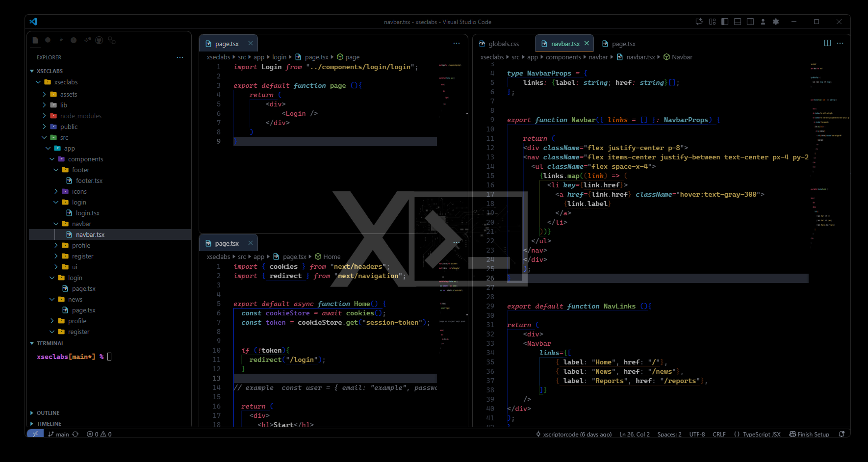The height and width of the screenshot is (462, 868).
Task: Click the Finish Setup status bar button
Action: (809, 434)
